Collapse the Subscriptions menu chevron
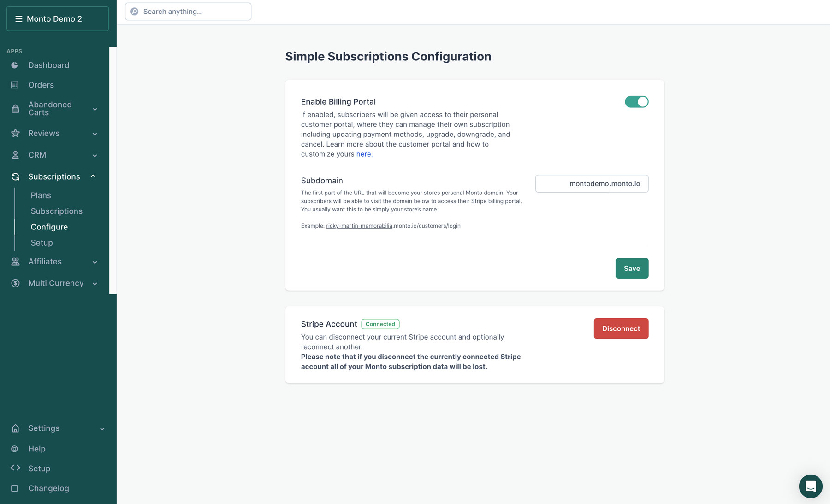830x504 pixels. point(93,176)
